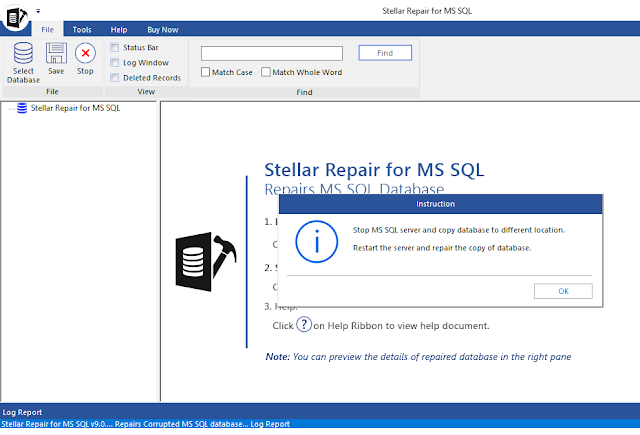The height and width of the screenshot is (435, 640).
Task: Select the database icon in the tree panel
Action: [x=22, y=108]
